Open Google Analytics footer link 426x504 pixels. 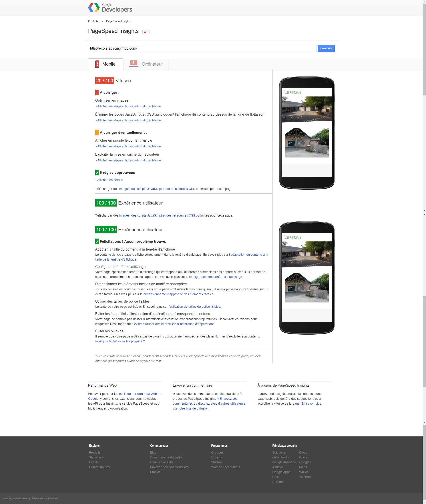tap(284, 462)
